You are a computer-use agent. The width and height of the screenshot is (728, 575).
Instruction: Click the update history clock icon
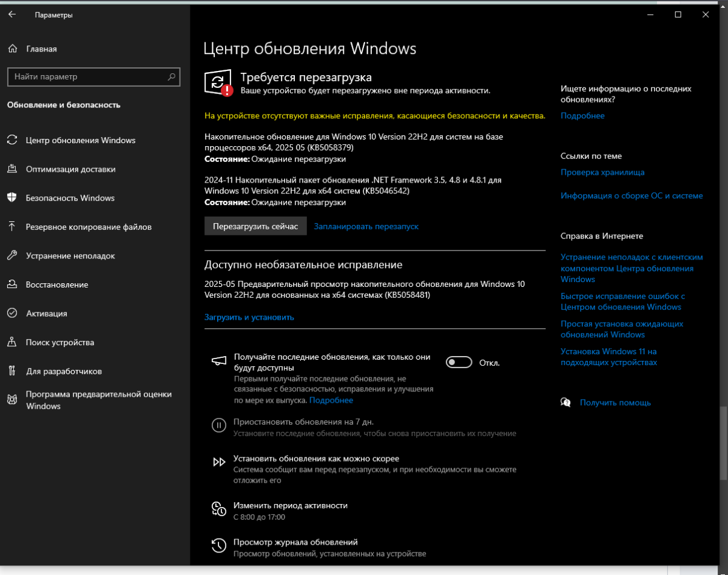[218, 545]
